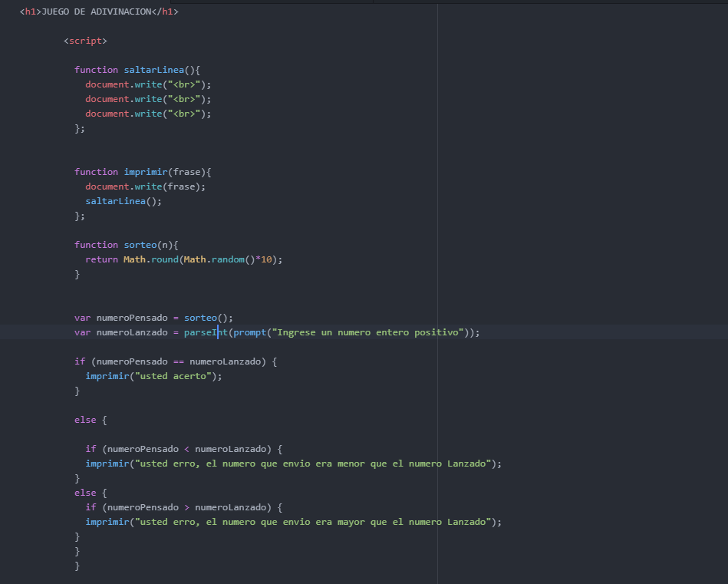Click the heading text JUEGO DE ADIVINACION
The height and width of the screenshot is (584, 728).
pos(96,12)
